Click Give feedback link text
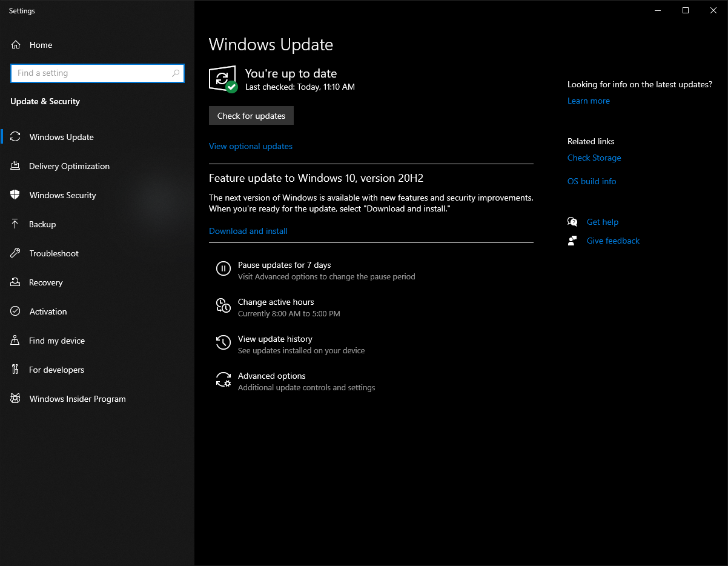The image size is (728, 566). pyautogui.click(x=613, y=241)
